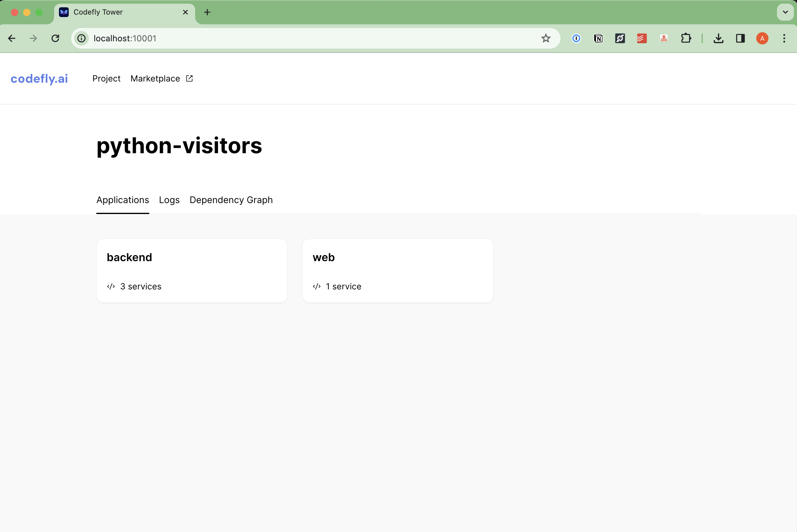Screen dimensions: 797x532
Task: Click the macOS yellow minimize button
Action: click(27, 12)
